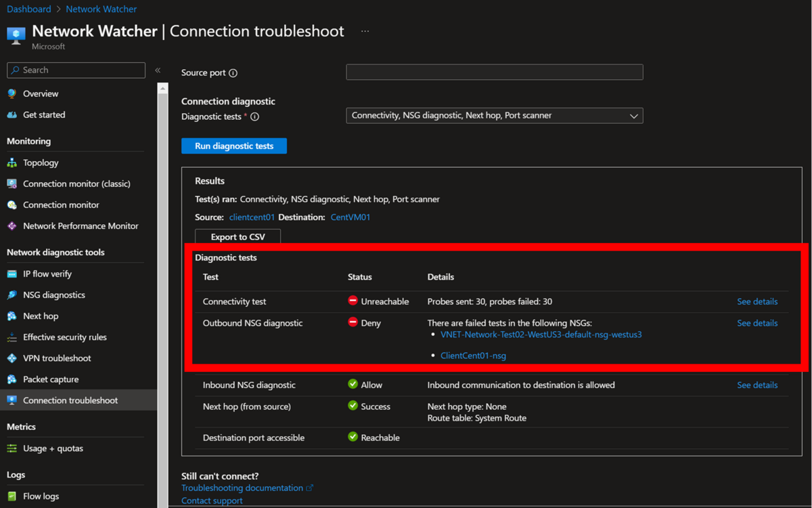The image size is (812, 508).
Task: Open destination CentVM01 link
Action: tap(351, 217)
